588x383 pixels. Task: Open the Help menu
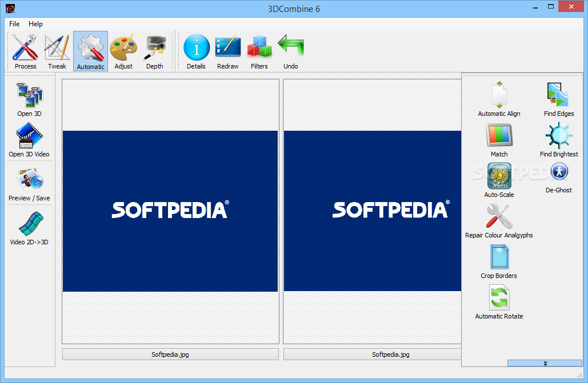[35, 23]
